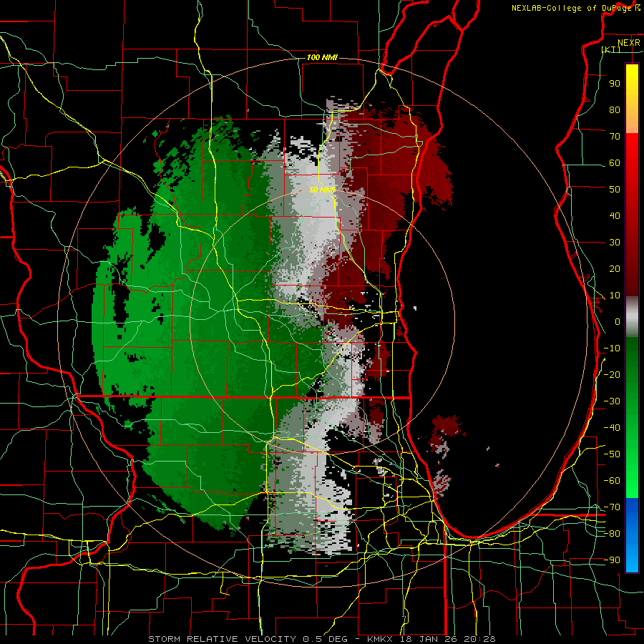Screen dimensions: 644x644
Task: Click the -70 value on the velocity scale
Action: point(612,507)
